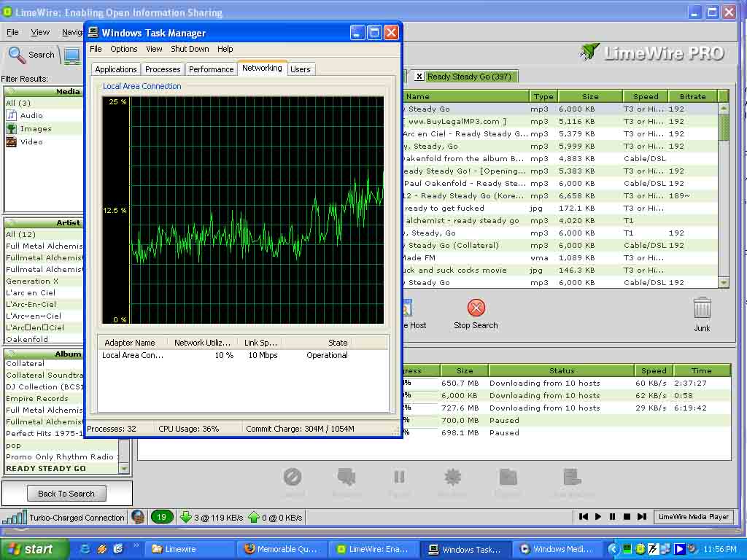Click the orange Quick Launch icon
Screen dimensions: 747x560
coord(102,549)
